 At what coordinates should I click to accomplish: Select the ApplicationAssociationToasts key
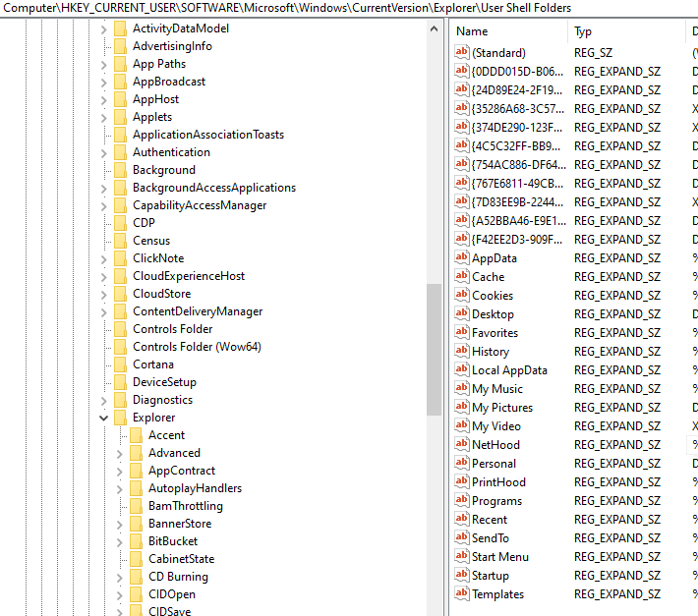207,135
